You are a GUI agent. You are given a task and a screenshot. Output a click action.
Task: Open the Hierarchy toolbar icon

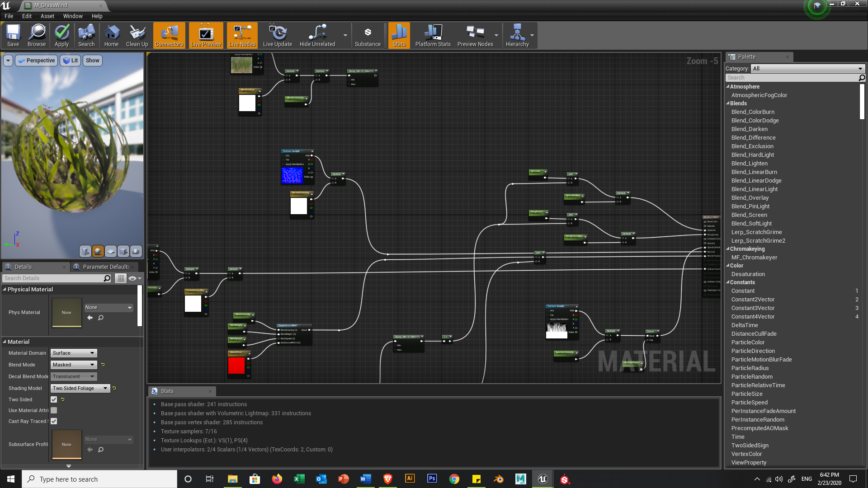517,33
